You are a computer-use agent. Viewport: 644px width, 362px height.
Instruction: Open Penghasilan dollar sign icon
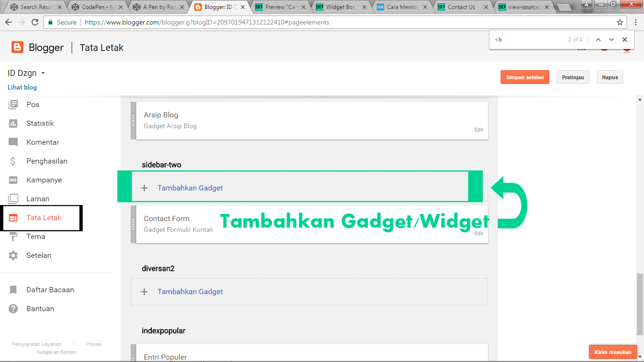coord(13,161)
